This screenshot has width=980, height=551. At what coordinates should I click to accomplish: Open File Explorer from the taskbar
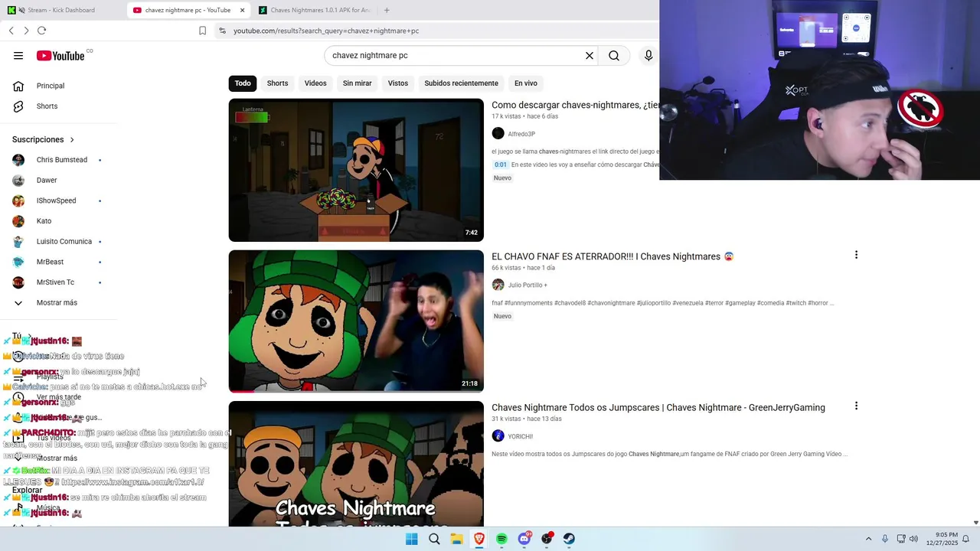pos(456,539)
